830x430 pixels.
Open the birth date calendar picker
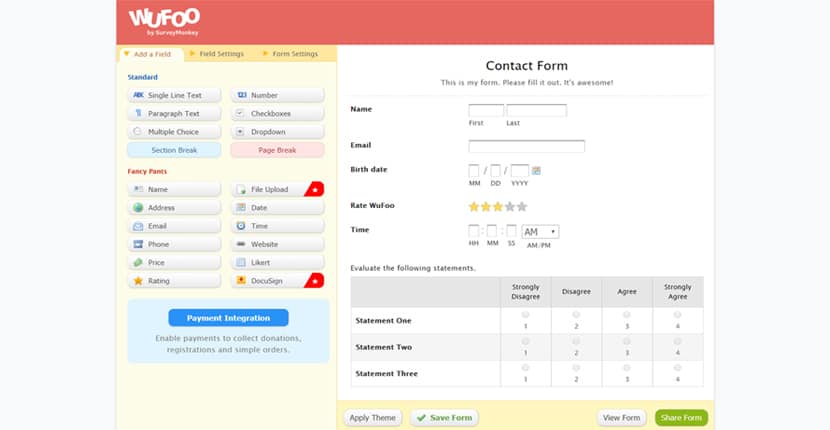click(x=536, y=171)
